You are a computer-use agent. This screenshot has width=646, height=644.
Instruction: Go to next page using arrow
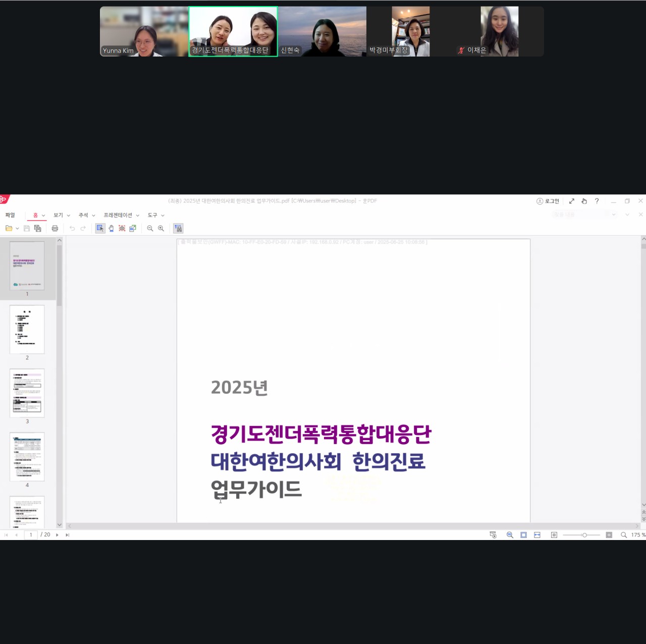tap(57, 535)
